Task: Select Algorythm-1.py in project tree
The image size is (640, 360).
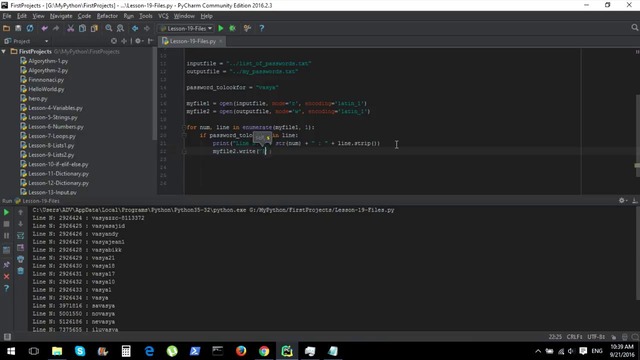Action: tap(48, 61)
